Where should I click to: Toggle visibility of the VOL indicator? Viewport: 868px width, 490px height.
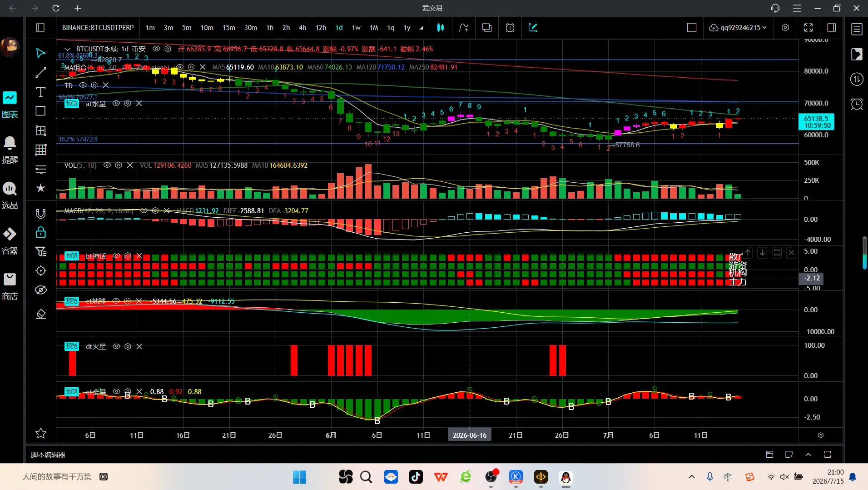click(x=107, y=165)
